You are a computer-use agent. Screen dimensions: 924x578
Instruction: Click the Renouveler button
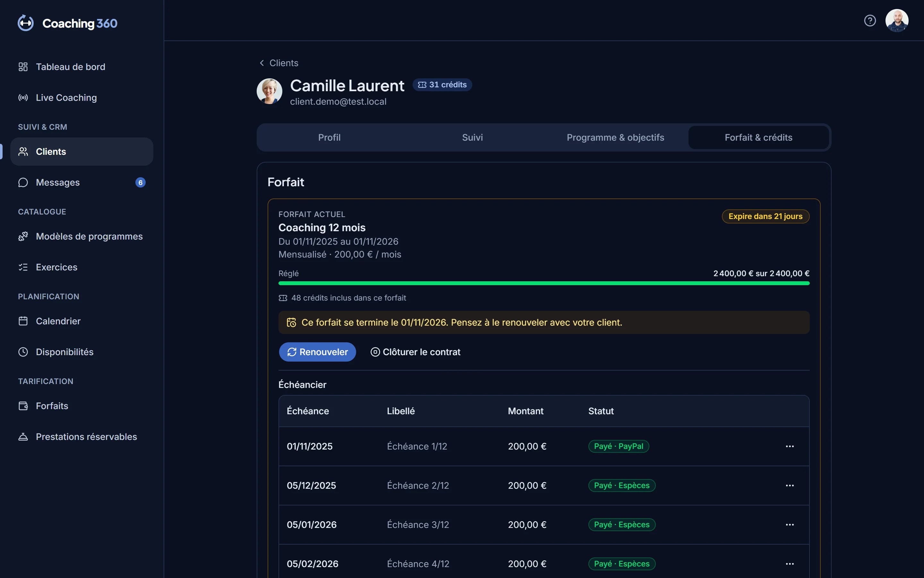317,352
